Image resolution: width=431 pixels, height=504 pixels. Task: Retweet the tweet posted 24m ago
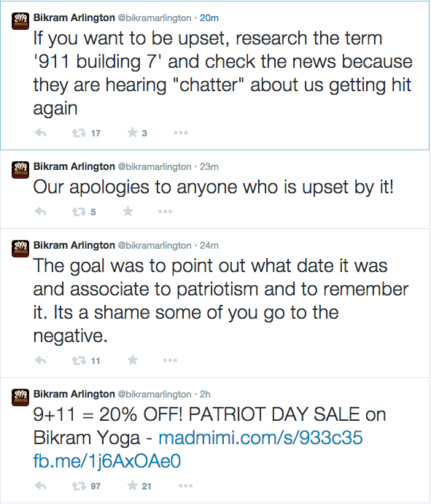[x=79, y=360]
